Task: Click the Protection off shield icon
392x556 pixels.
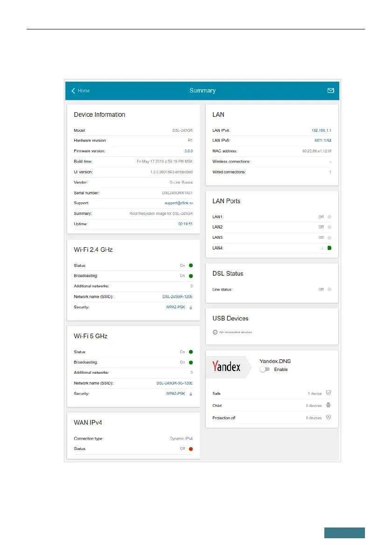Action: click(329, 418)
